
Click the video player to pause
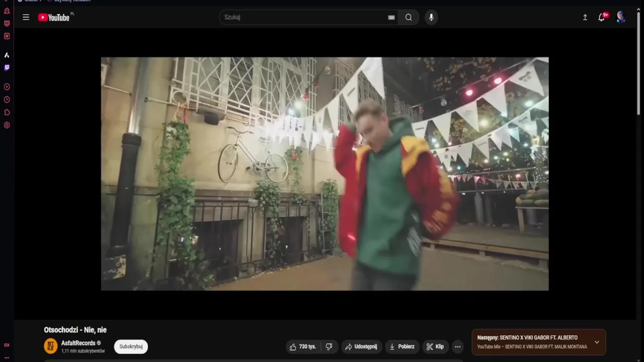(x=325, y=173)
